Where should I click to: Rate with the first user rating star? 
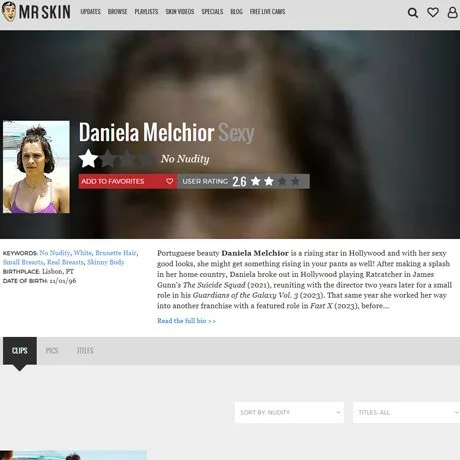[256, 181]
